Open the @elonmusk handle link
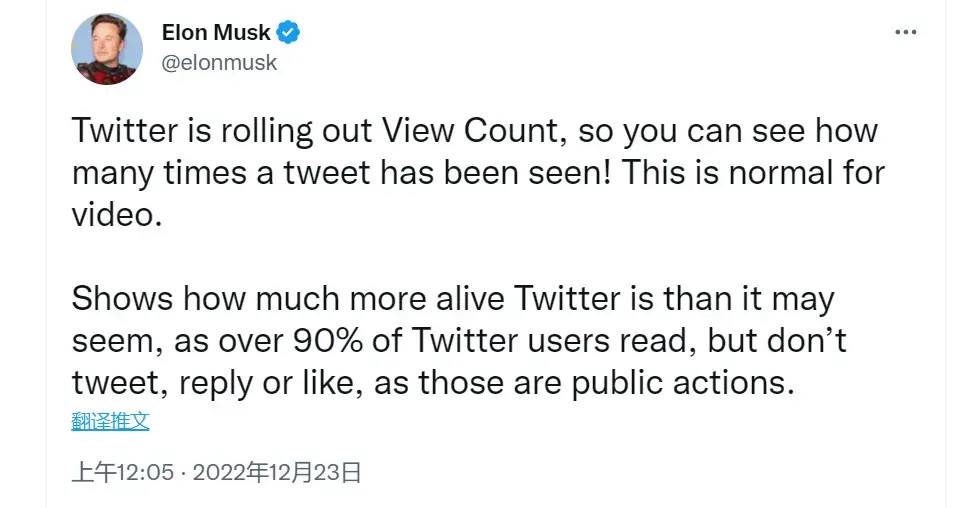Screen dimensions: 974x508 [219, 62]
